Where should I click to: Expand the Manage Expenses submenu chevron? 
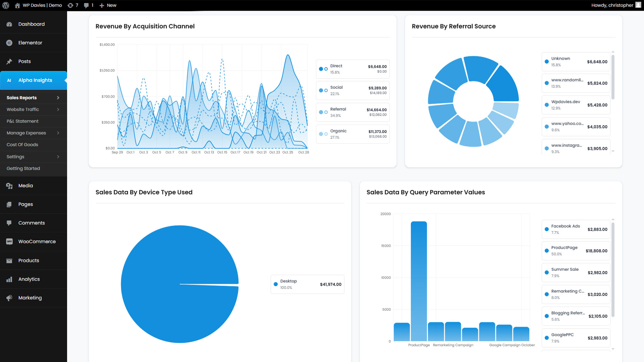pyautogui.click(x=58, y=133)
